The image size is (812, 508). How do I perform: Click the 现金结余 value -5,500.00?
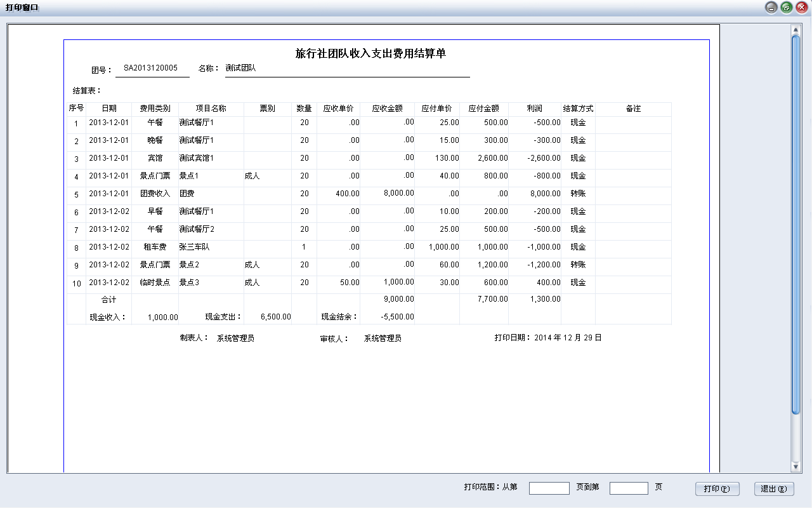click(397, 317)
